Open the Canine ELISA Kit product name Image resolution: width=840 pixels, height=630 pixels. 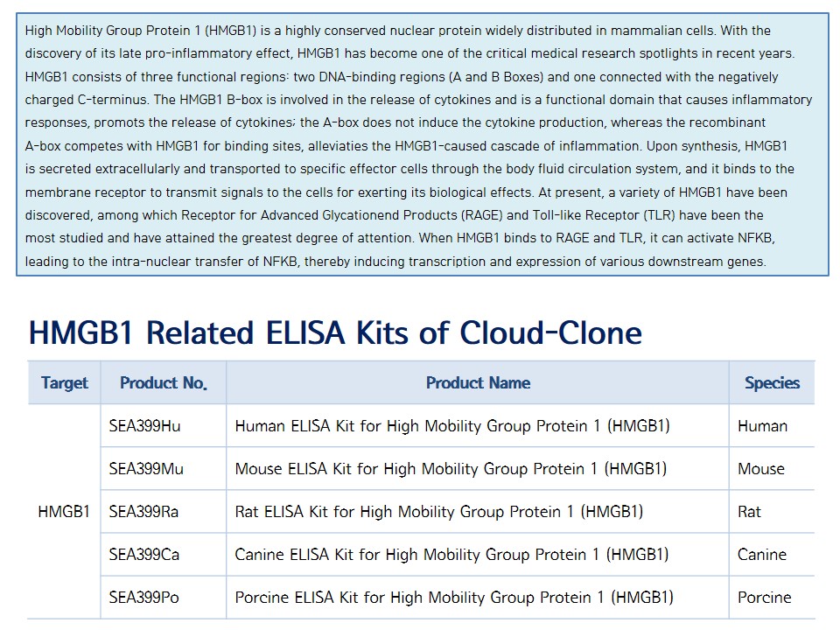click(451, 555)
